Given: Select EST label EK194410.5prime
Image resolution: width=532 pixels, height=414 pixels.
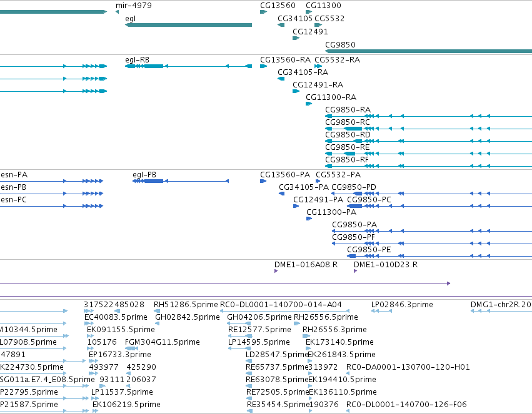Looking at the screenshot, I should coord(343,380).
